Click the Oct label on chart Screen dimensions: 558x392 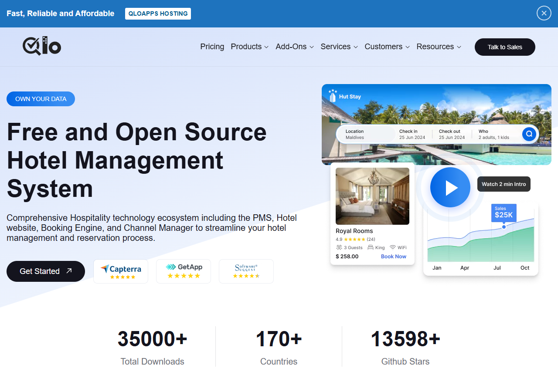point(525,268)
